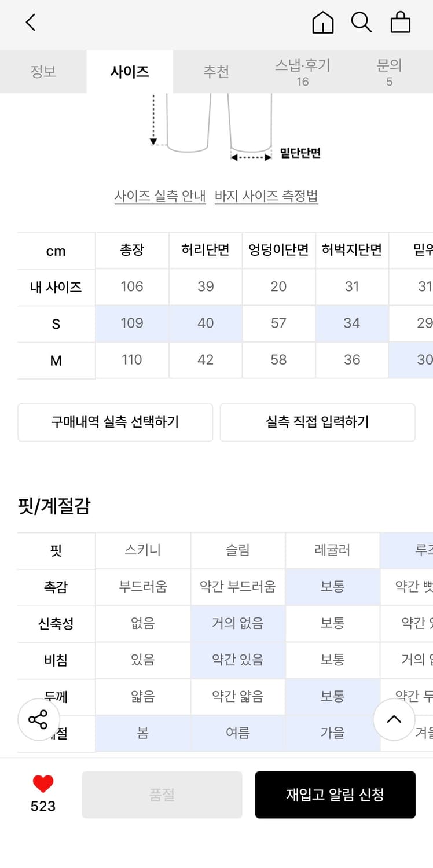Select size M row in the table
The image size is (433, 868).
click(x=56, y=360)
